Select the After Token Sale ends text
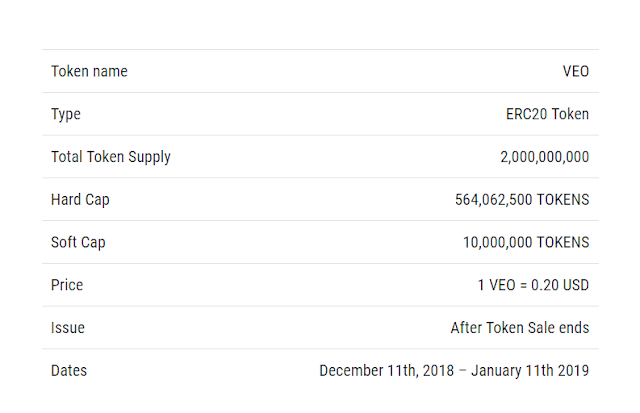 pos(520,328)
